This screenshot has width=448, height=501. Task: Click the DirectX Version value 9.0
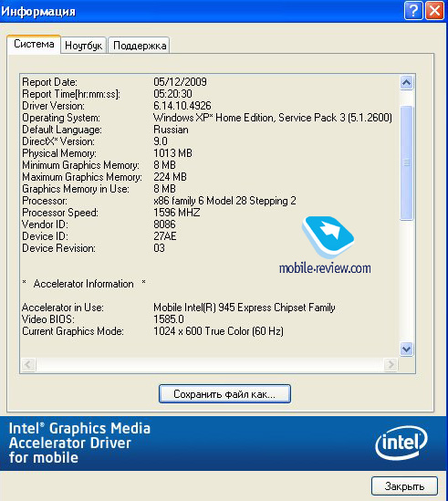coord(161,141)
